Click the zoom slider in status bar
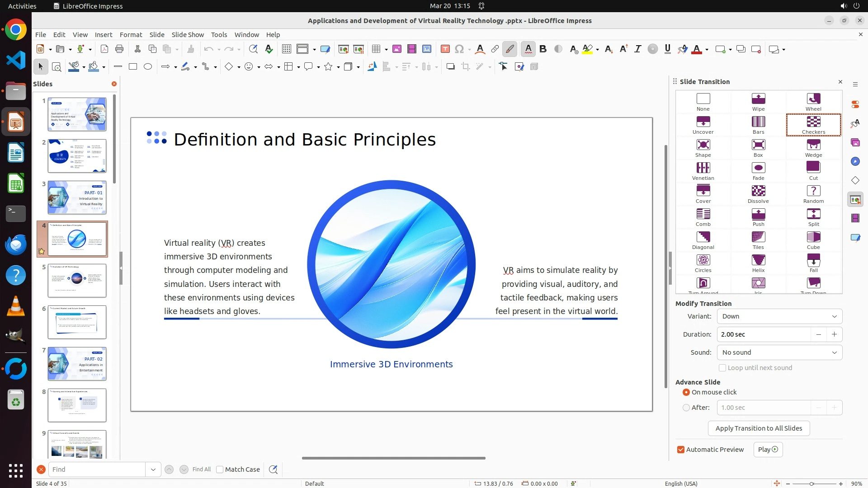Viewport: 868px width, 488px height. (811, 484)
